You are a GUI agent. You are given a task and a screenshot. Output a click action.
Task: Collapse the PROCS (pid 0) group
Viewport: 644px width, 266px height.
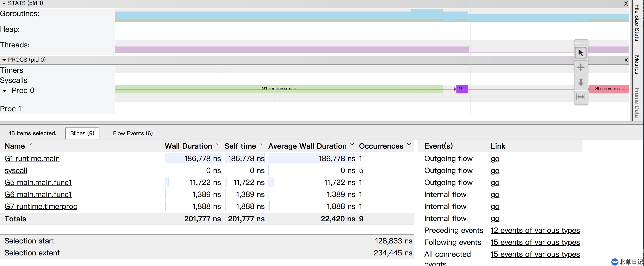[x=4, y=60]
